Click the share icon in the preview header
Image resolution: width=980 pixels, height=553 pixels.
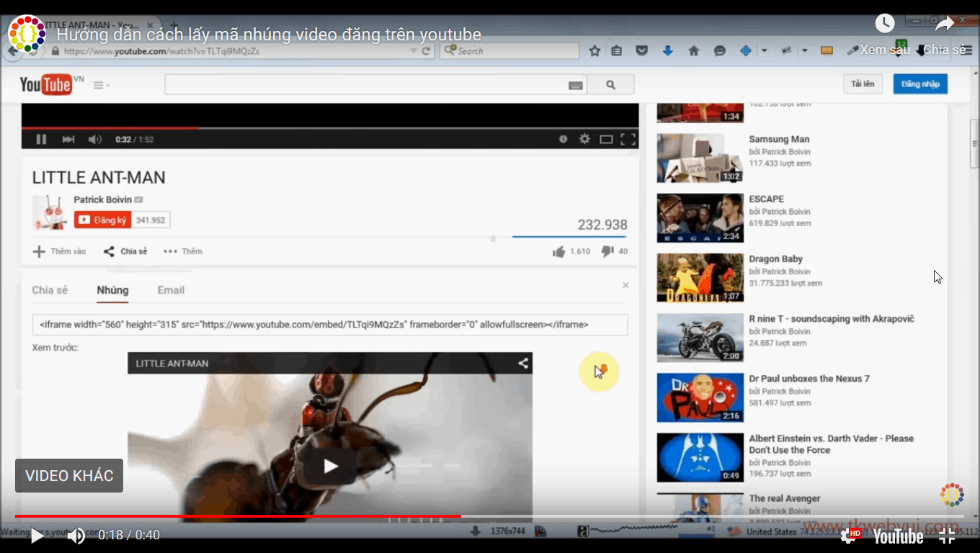(x=523, y=364)
